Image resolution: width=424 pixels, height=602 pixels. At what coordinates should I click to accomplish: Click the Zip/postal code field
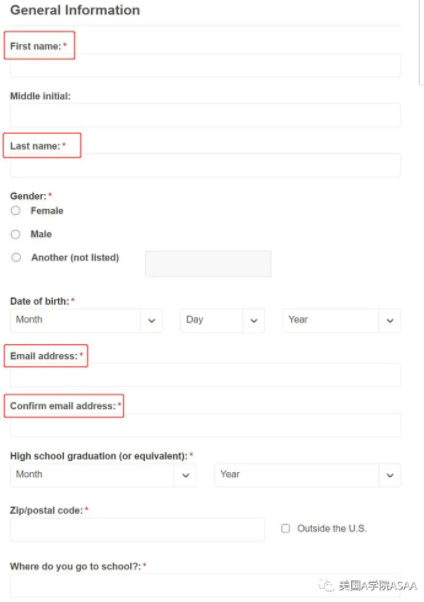tap(137, 530)
